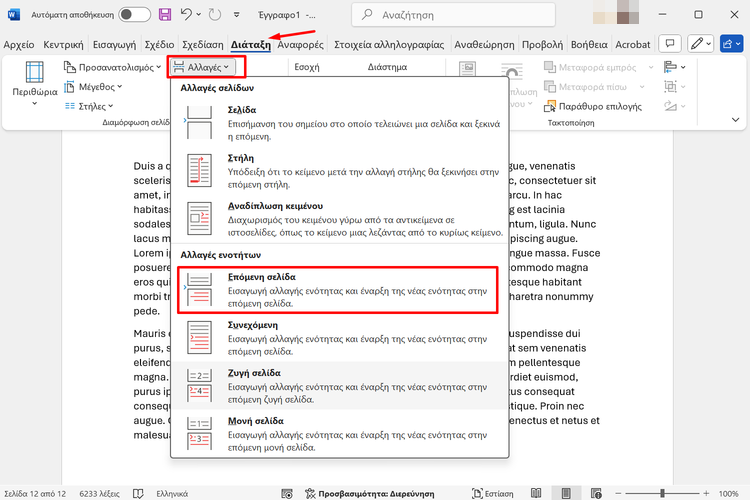Open the Acrobat tab

(x=632, y=44)
